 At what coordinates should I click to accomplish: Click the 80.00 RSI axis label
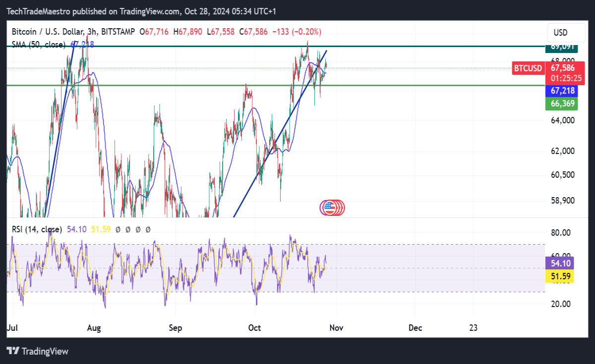pos(560,233)
